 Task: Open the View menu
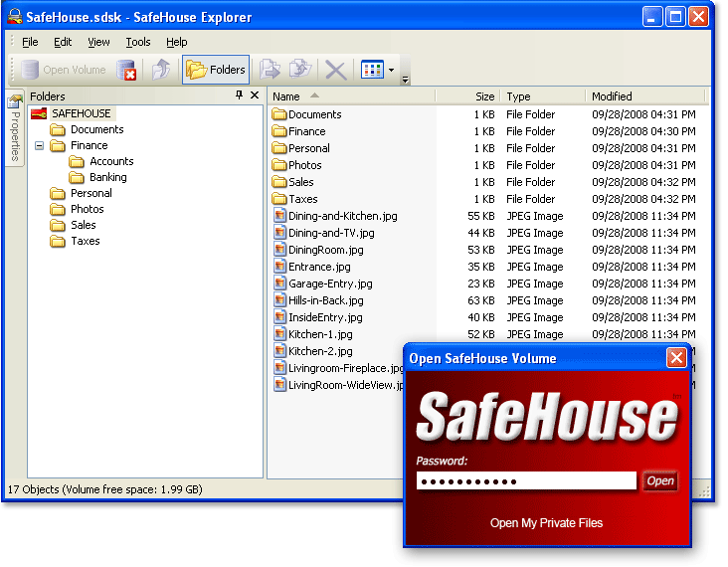tap(98, 42)
